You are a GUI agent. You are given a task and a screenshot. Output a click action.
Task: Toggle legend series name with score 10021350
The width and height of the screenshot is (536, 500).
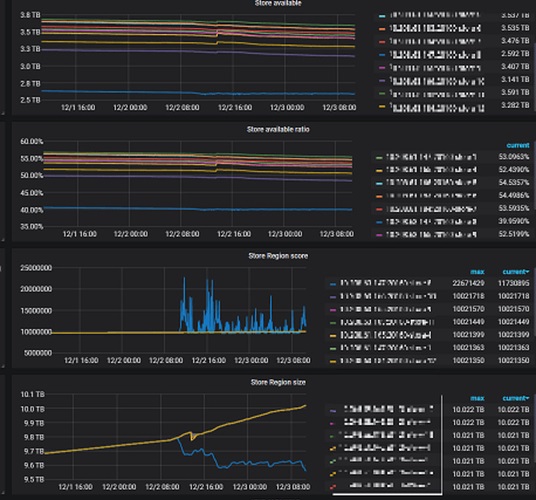click(x=388, y=361)
